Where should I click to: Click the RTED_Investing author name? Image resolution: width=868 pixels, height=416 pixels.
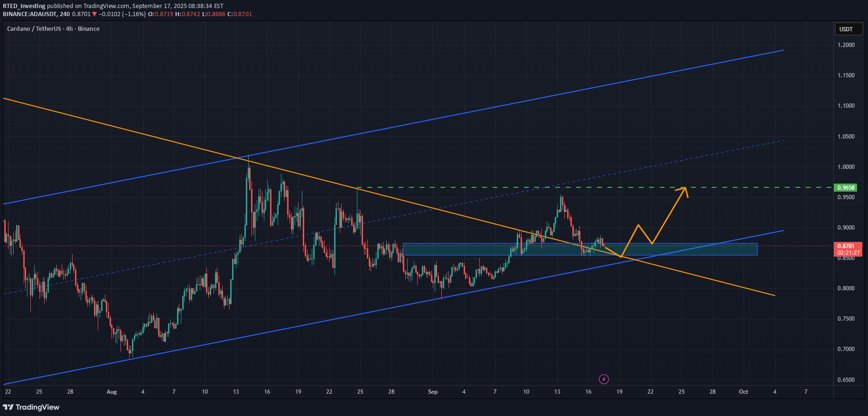(24, 6)
